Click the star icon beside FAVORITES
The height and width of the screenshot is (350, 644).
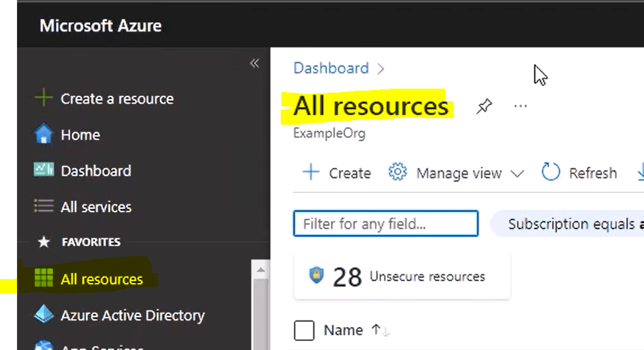[x=43, y=242]
